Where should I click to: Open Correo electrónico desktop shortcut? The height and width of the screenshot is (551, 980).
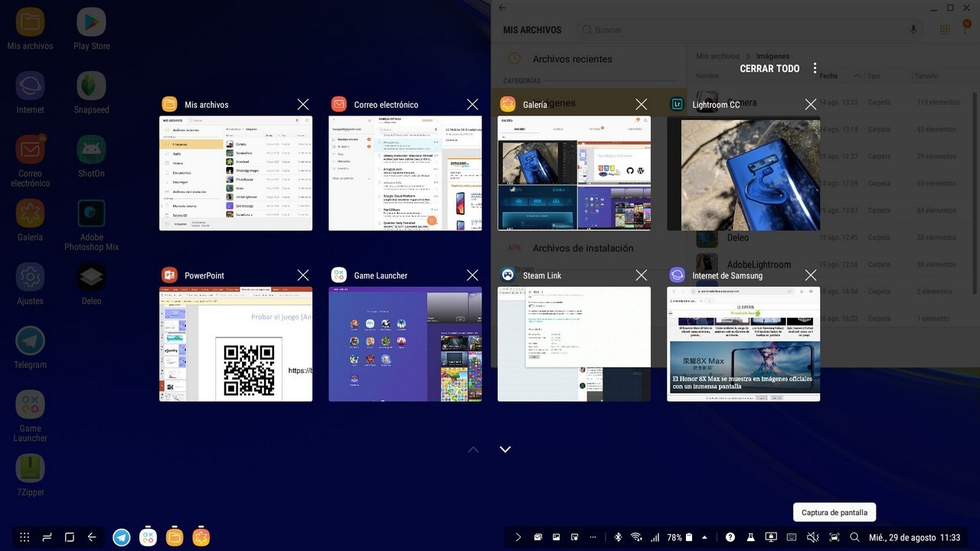(x=30, y=161)
